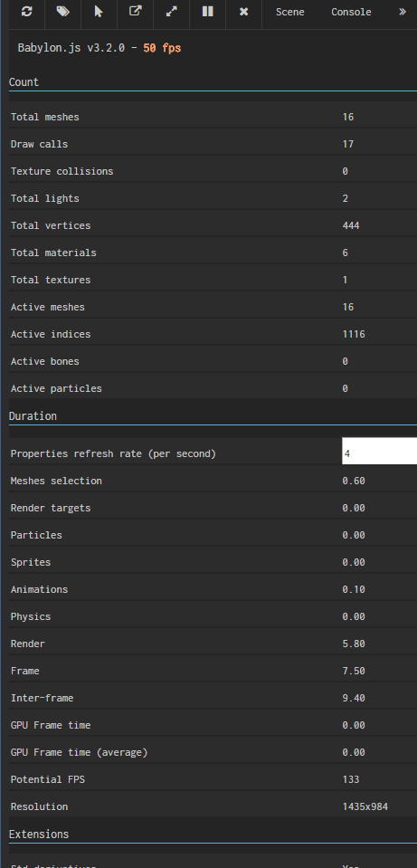Screen dimensions: 417x868
Task: Open inspector in popup window icon
Action: (x=135, y=12)
